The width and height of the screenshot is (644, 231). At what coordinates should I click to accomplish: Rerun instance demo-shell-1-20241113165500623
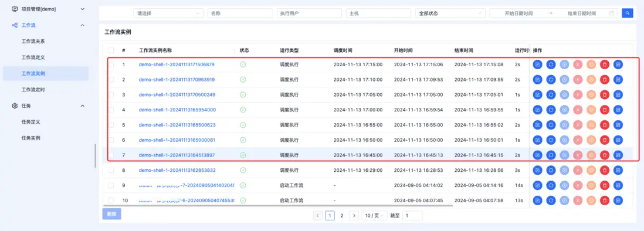point(551,125)
